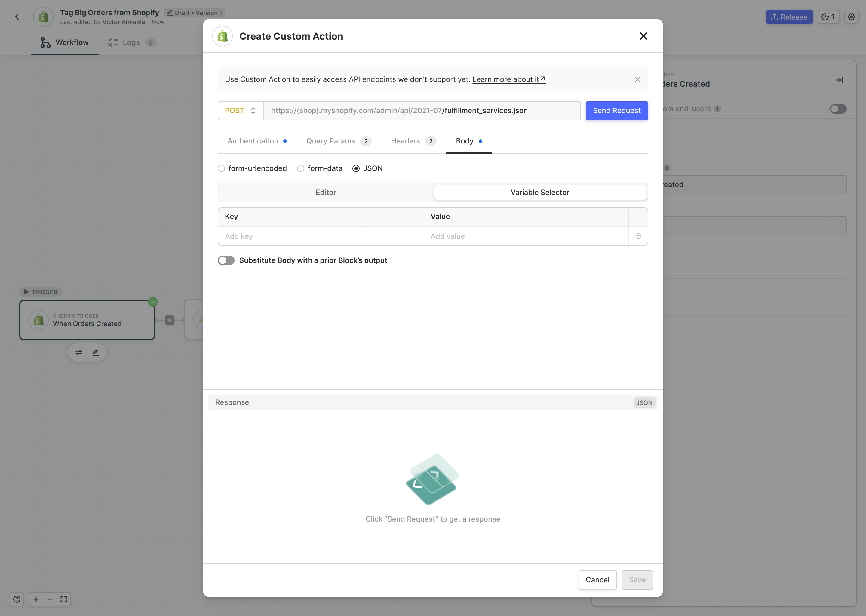Screen dimensions: 866x616
Task: Click the green check status badge on trigger
Action: [x=153, y=302]
